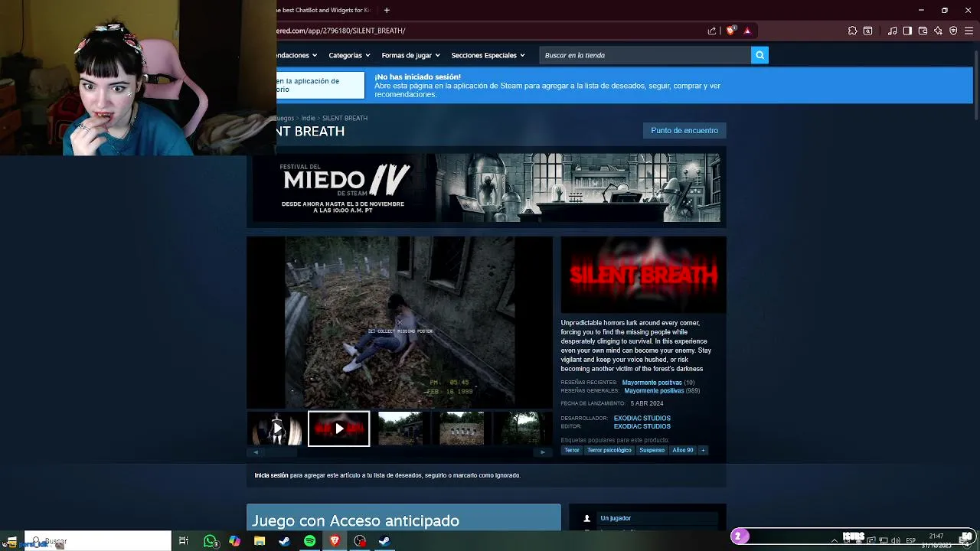Screen dimensions: 980x551
Task: Open File Explorer from the taskbar
Action: point(260,541)
